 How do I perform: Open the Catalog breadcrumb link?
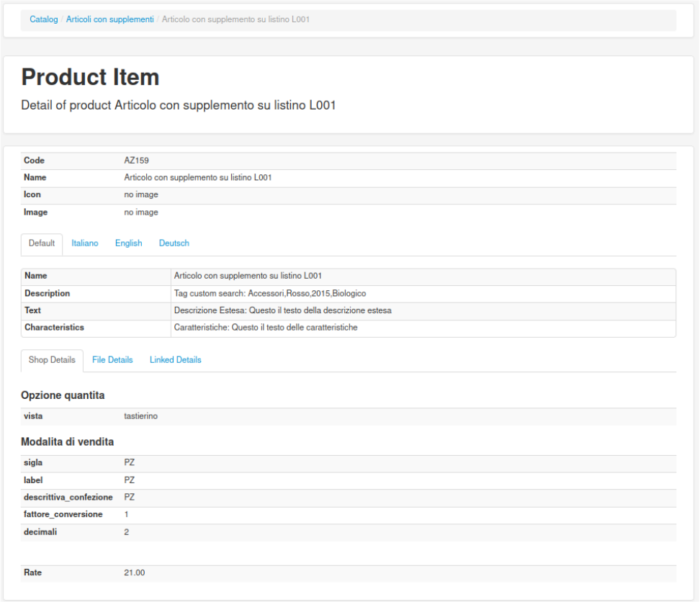click(x=44, y=19)
